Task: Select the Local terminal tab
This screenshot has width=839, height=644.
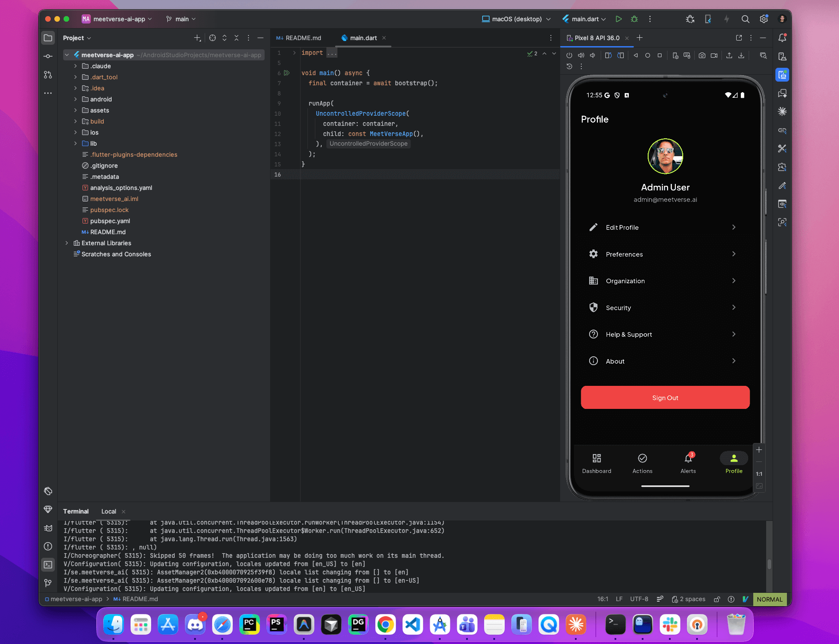Action: coord(109,511)
